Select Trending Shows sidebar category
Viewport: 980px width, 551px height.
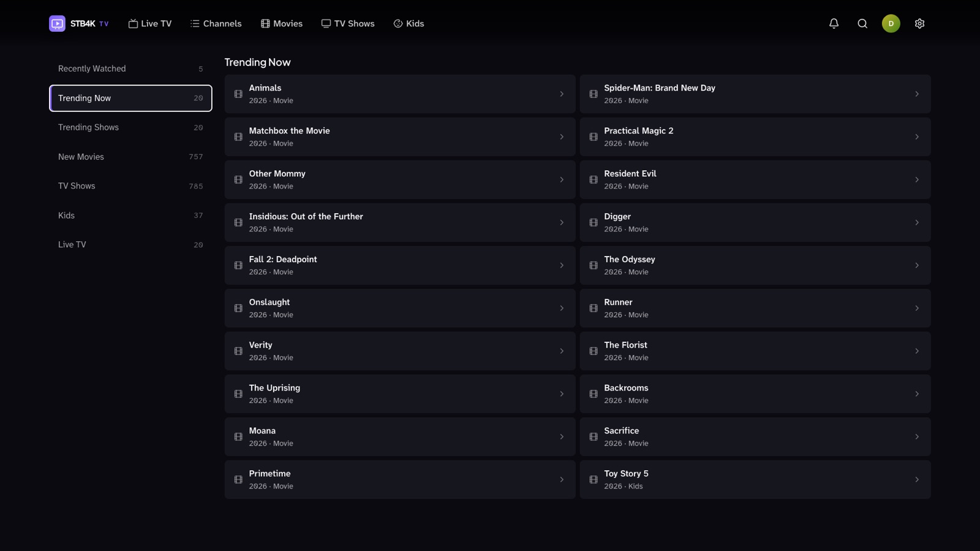(x=130, y=127)
